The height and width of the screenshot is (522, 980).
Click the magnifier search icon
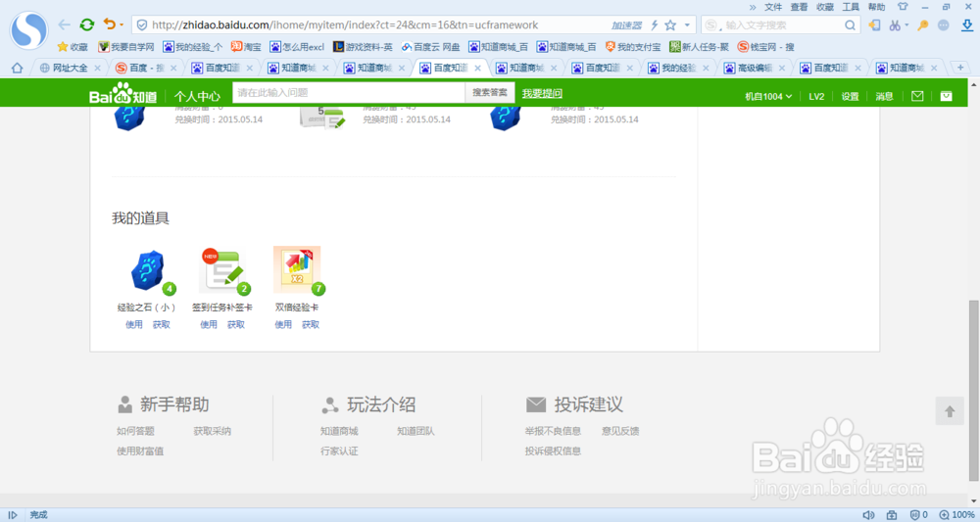(850, 25)
